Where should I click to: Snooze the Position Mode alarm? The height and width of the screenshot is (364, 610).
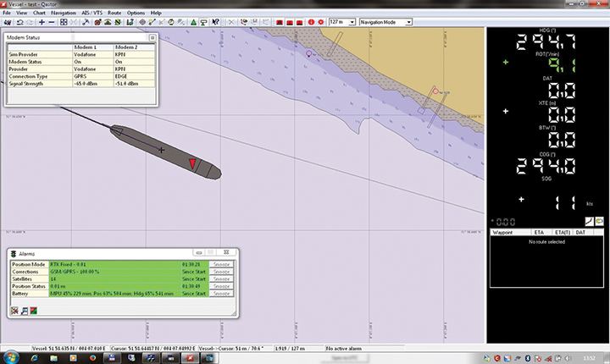[x=221, y=264]
